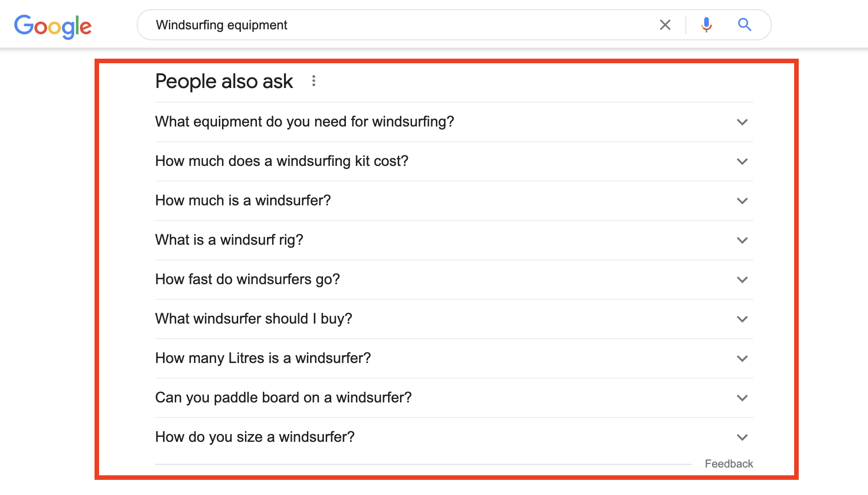Viewport: 868px width, 495px height.
Task: Clear the search box with the X icon
Action: [665, 25]
